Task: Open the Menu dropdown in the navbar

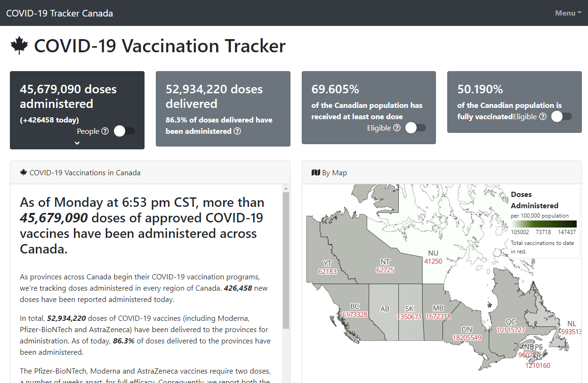Action: pos(568,13)
